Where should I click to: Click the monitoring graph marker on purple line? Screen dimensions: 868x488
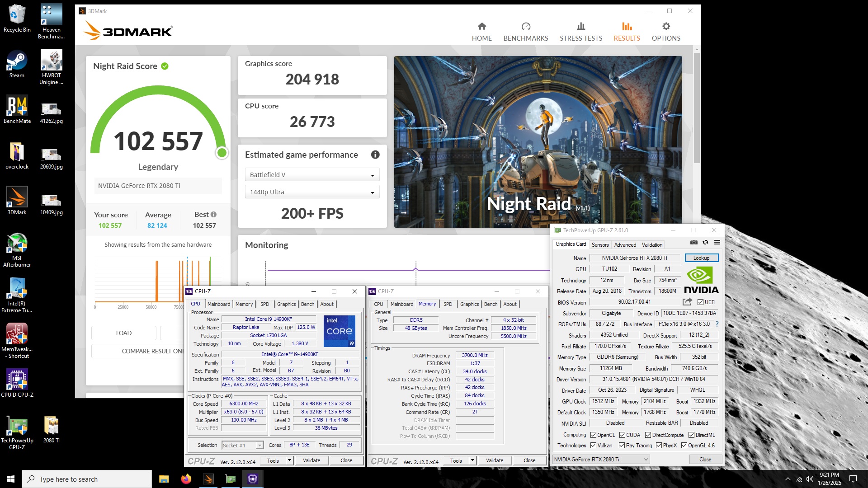416,270
